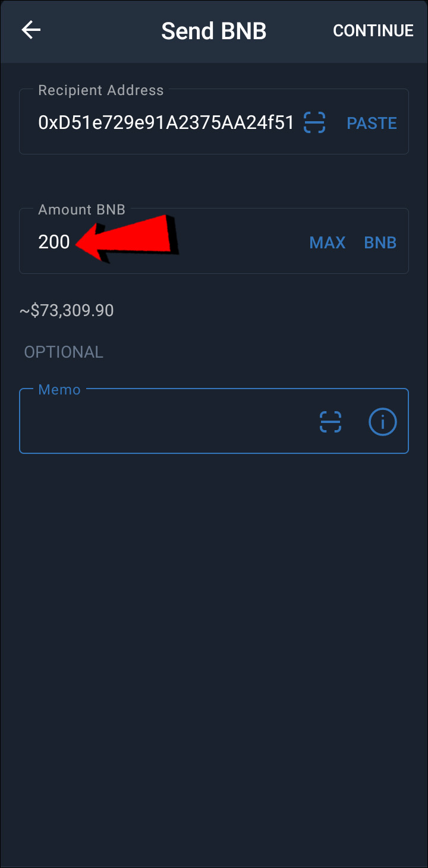Click the Send BNB page title
The width and height of the screenshot is (428, 868).
213,31
